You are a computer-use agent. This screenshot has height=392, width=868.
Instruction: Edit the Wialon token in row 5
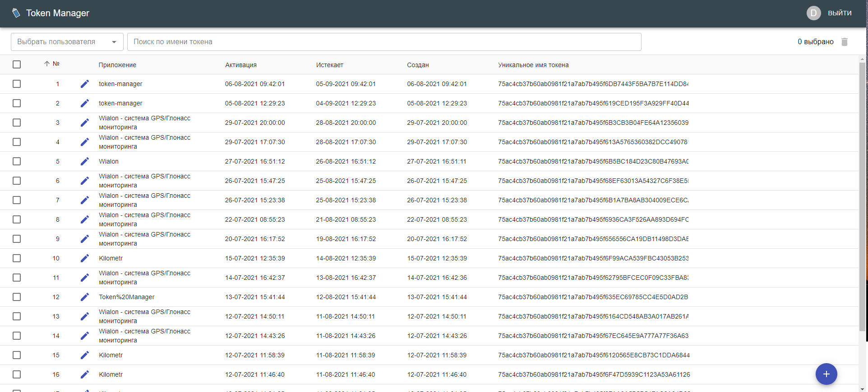point(85,161)
